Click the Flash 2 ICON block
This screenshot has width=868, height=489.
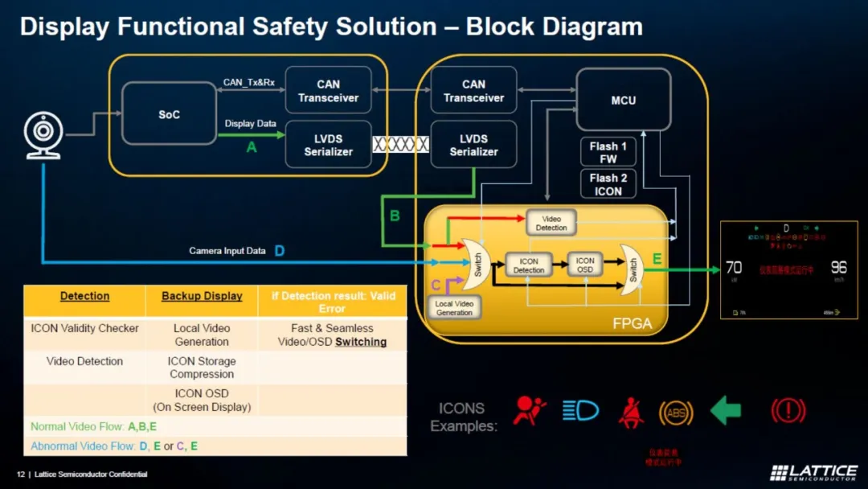point(608,184)
